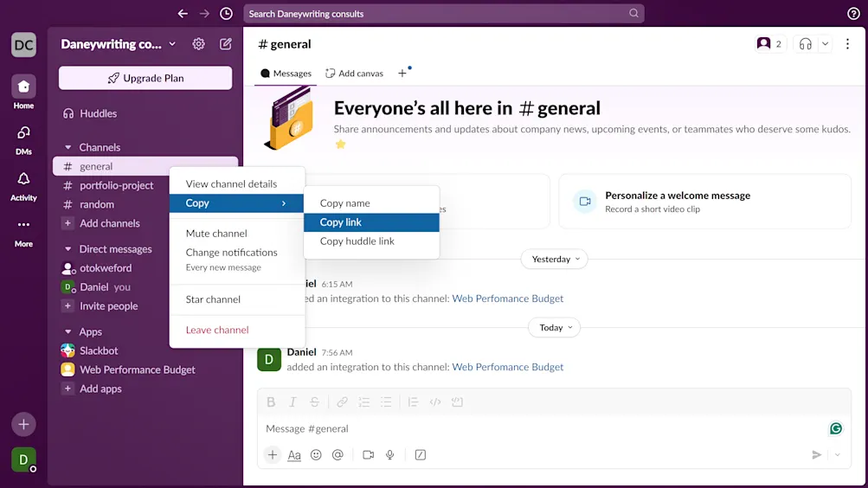Collapse the Channels section
The width and height of the screenshot is (868, 488).
click(68, 147)
